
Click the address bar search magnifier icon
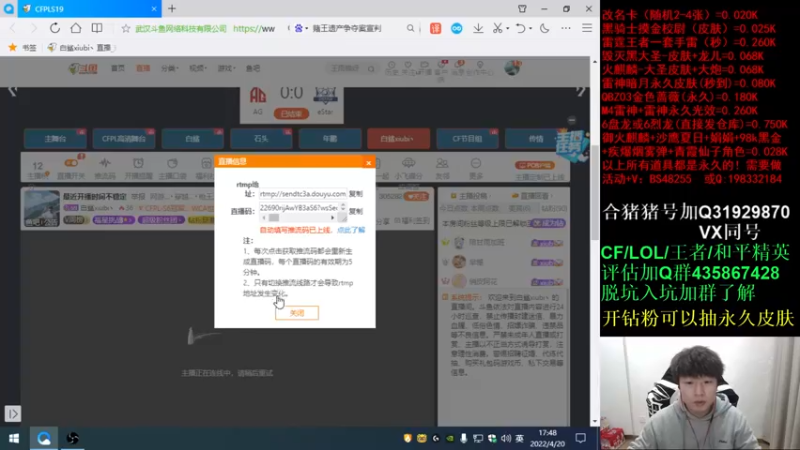(x=410, y=29)
